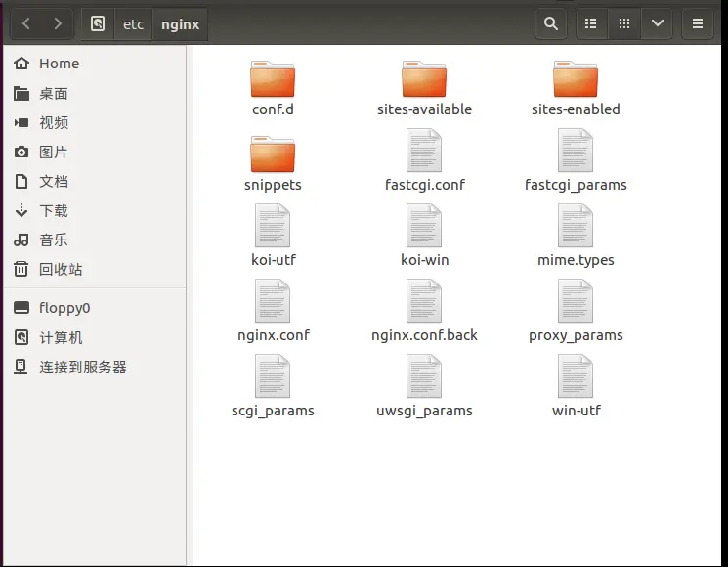Navigate to the etc path segment
This screenshot has height=567, width=728.
pyautogui.click(x=133, y=23)
